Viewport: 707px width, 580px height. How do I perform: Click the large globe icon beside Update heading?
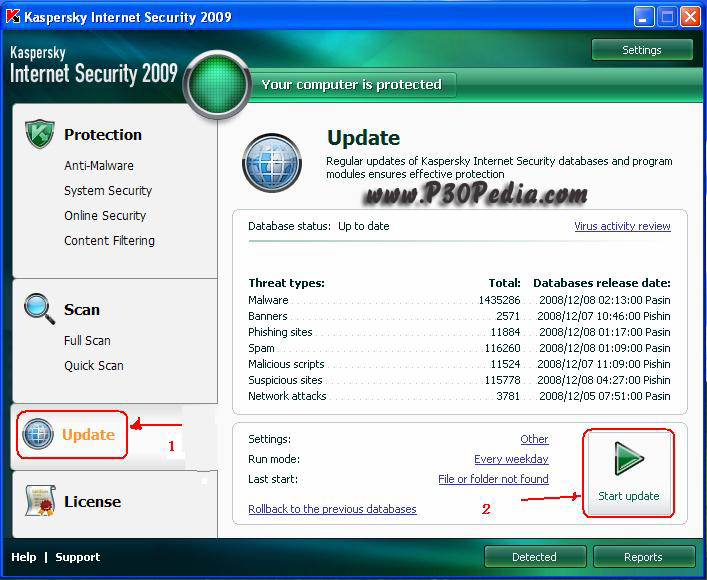272,163
